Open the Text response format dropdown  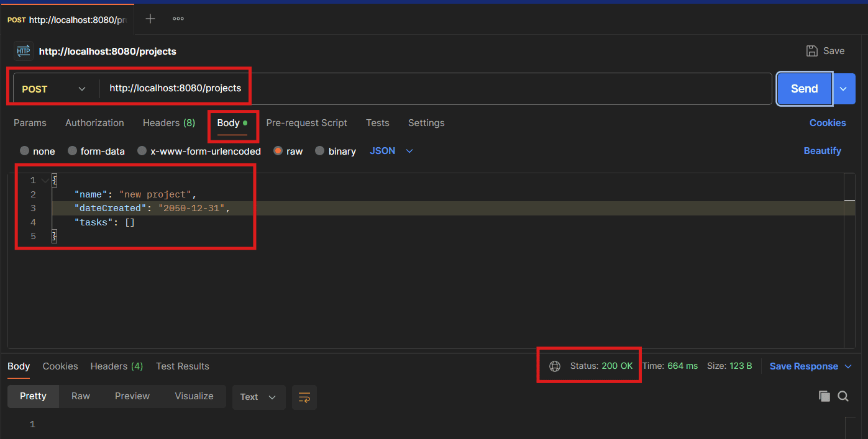(x=258, y=397)
